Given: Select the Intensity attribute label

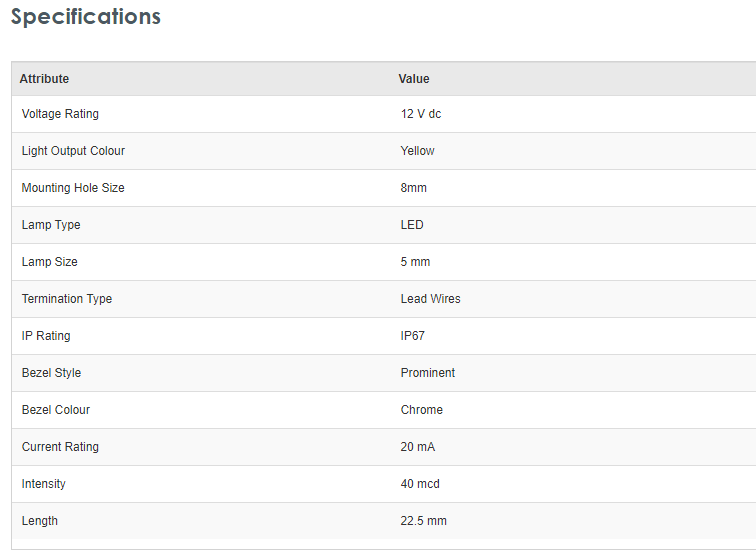Looking at the screenshot, I should click(x=44, y=484).
